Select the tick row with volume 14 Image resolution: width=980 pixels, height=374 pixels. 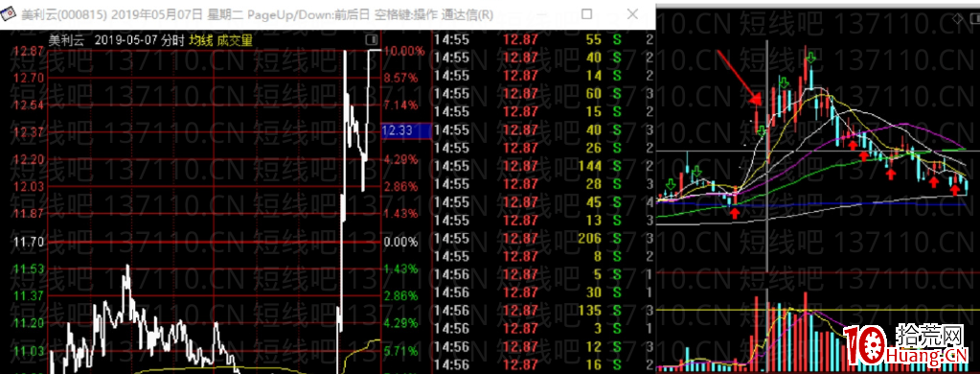point(544,76)
